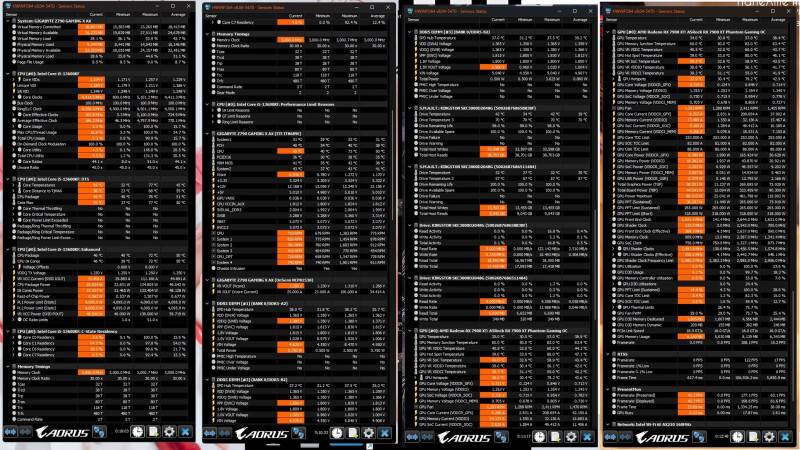Select Chassis Intrusion row
The width and height of the screenshot is (800, 450).
pyautogui.click(x=297, y=268)
